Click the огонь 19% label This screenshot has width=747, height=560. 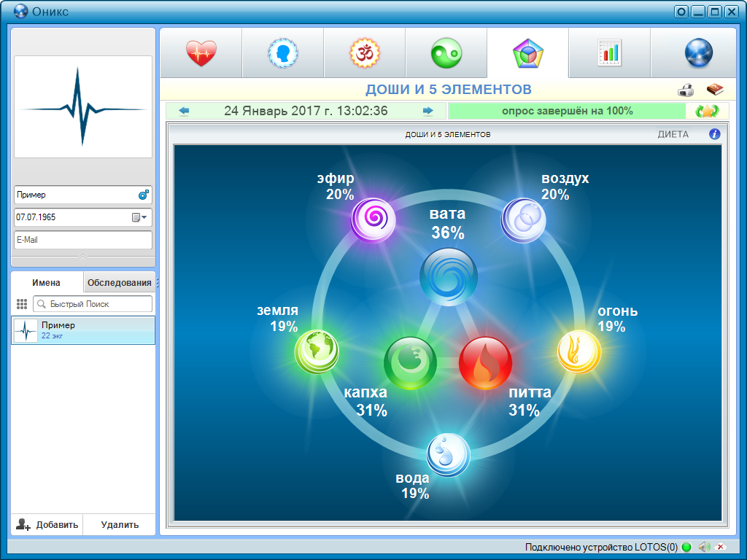click(x=617, y=318)
